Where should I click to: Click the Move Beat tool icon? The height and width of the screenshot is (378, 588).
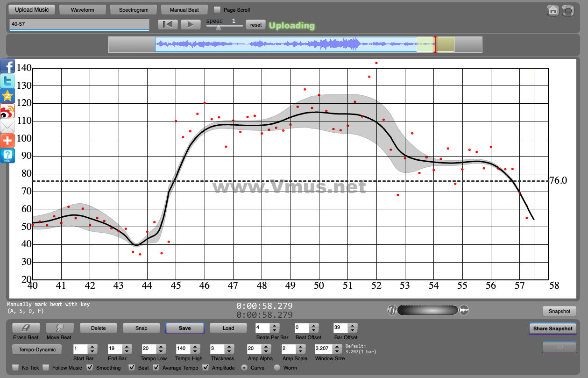point(59,328)
